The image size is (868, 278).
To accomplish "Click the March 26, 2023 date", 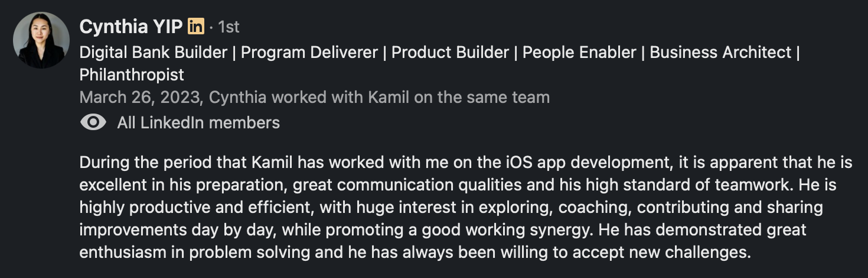I will (x=141, y=98).
